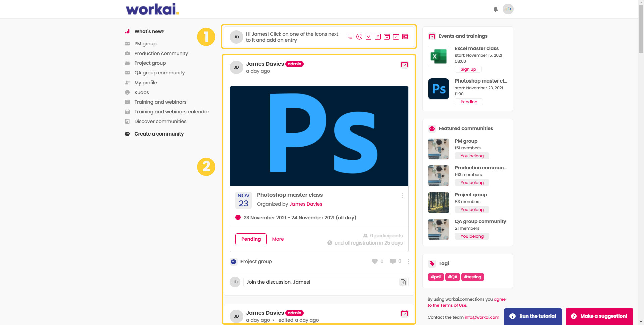The image size is (644, 325).
Task: Click the Pending button in the post
Action: tap(251, 239)
